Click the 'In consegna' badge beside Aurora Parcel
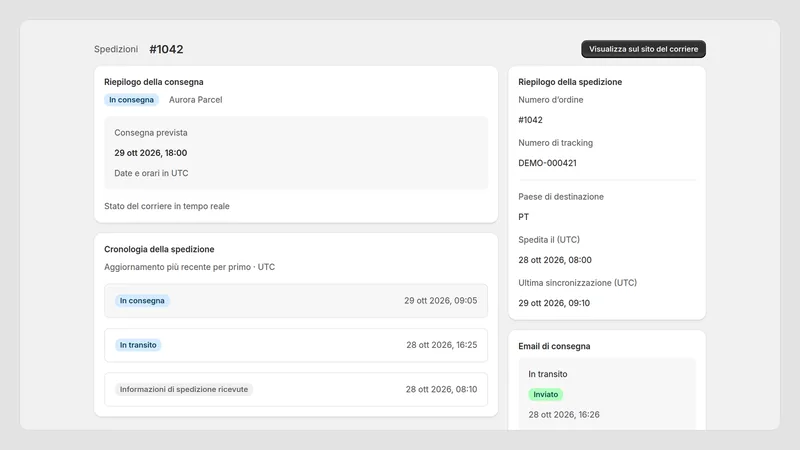 (x=131, y=99)
